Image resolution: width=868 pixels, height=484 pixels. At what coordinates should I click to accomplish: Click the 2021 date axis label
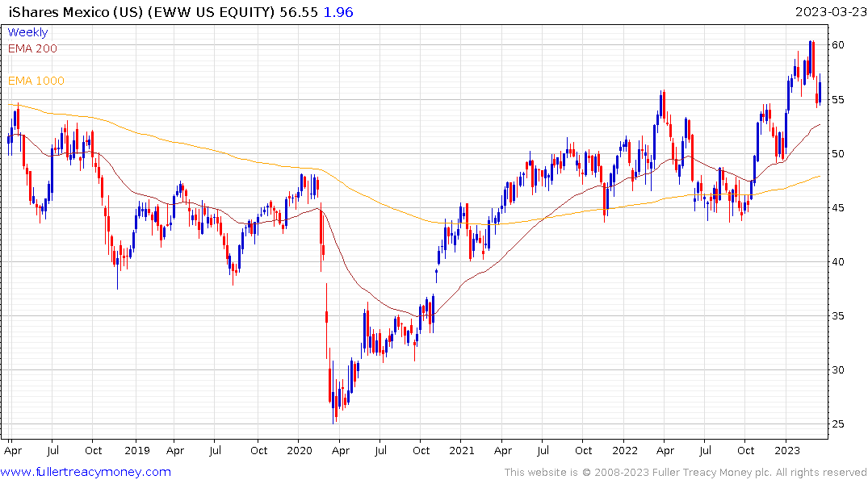pyautogui.click(x=462, y=450)
